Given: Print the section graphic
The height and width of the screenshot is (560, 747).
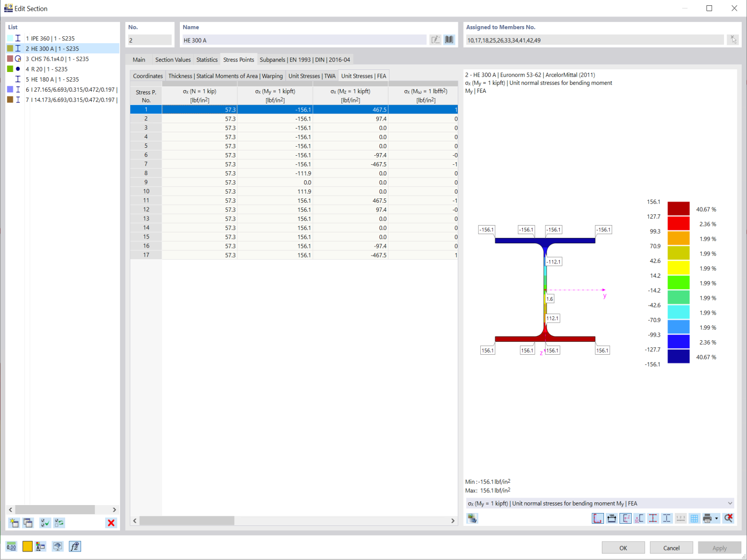Looking at the screenshot, I should 708,518.
